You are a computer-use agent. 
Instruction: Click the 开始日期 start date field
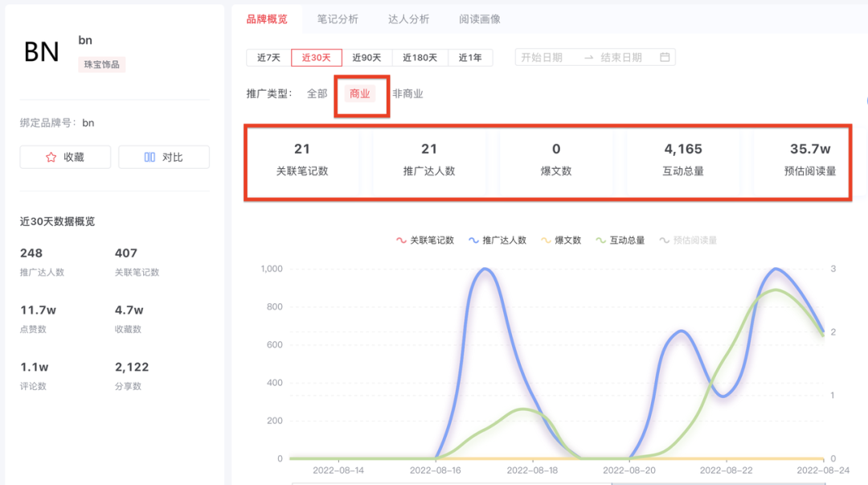pyautogui.click(x=542, y=57)
